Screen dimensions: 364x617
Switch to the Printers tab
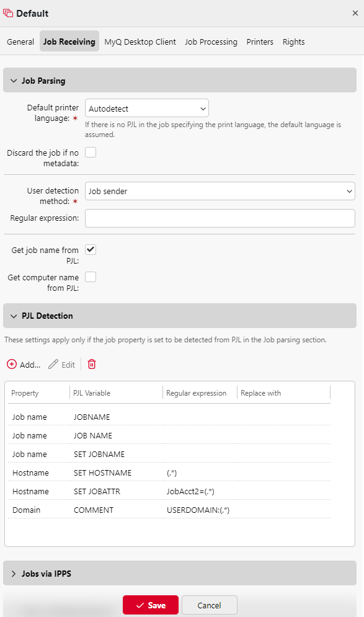(x=260, y=42)
